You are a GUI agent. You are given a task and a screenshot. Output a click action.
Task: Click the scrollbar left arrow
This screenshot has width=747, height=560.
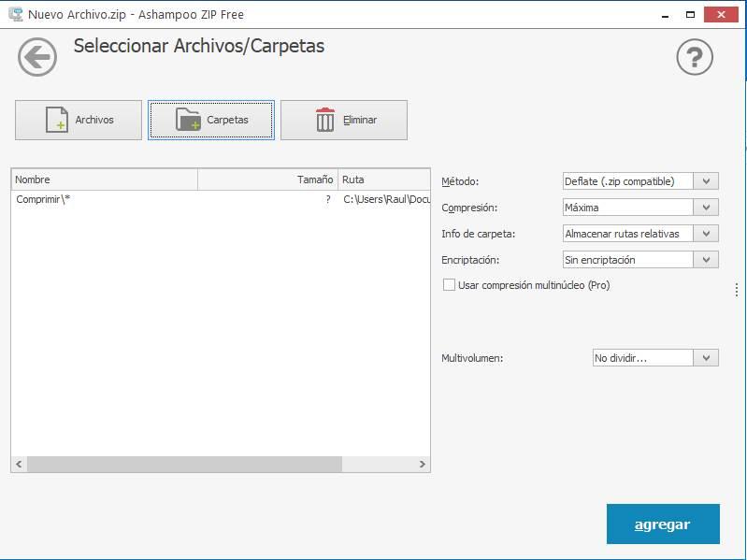click(19, 464)
